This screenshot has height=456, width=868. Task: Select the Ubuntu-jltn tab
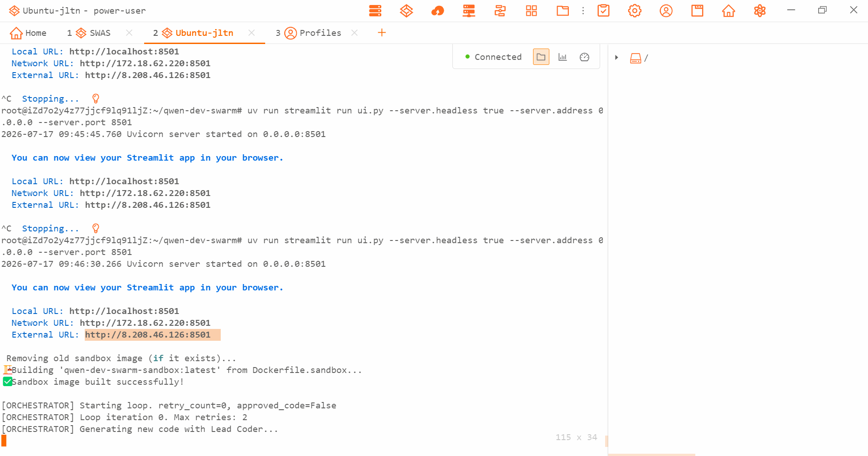click(194, 33)
